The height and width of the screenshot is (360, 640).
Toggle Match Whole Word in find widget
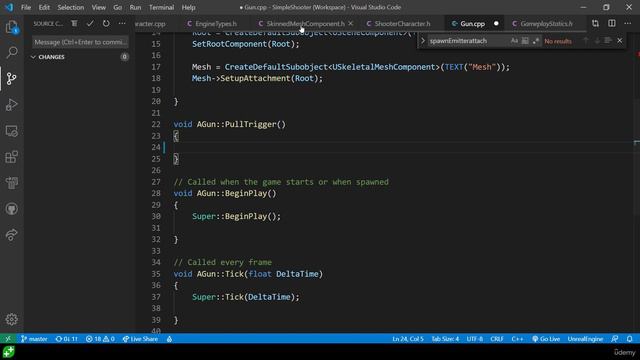click(525, 41)
